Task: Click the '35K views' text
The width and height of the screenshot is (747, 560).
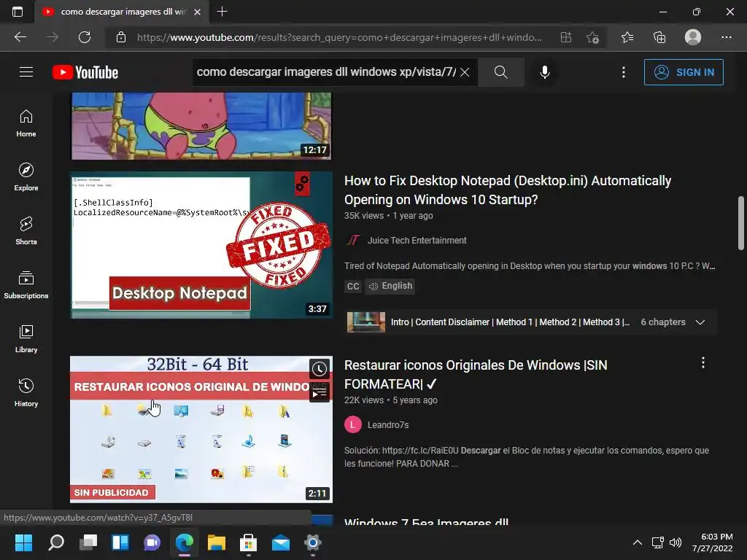Action: [364, 216]
